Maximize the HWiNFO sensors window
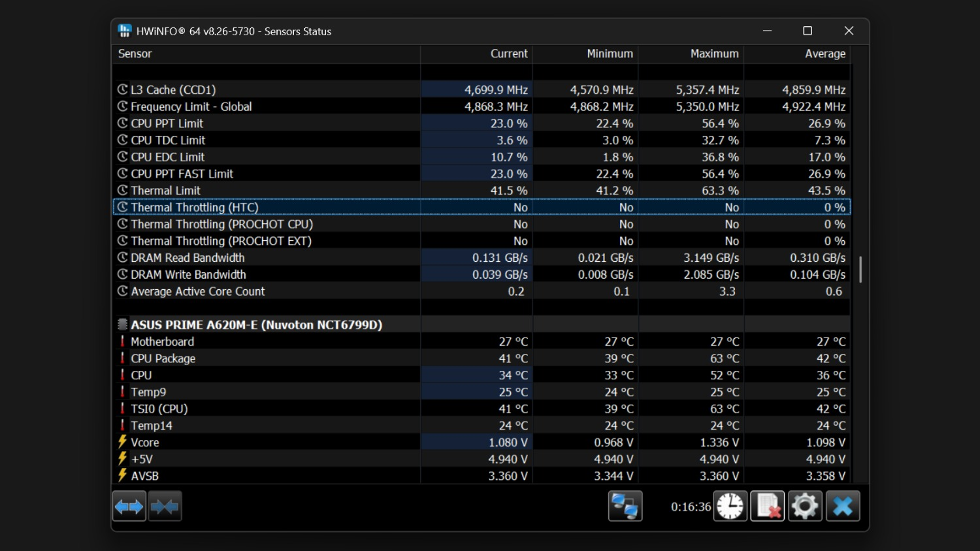Image resolution: width=980 pixels, height=551 pixels. (808, 31)
